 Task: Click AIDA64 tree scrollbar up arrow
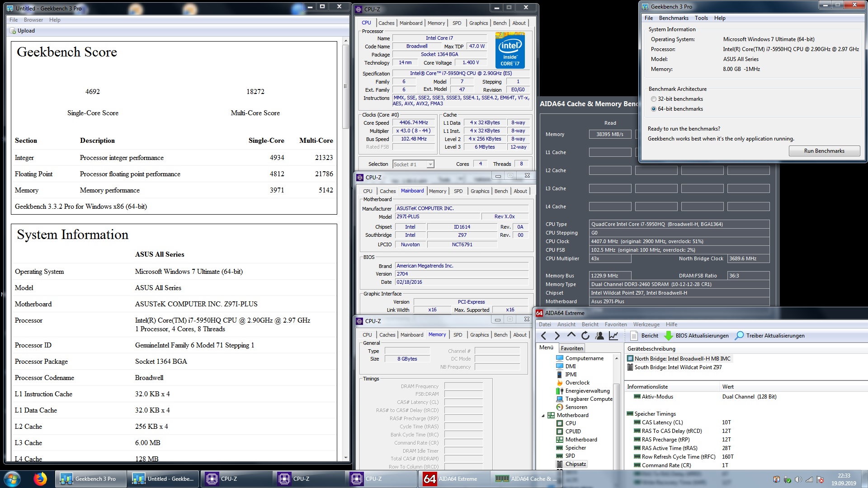click(616, 358)
